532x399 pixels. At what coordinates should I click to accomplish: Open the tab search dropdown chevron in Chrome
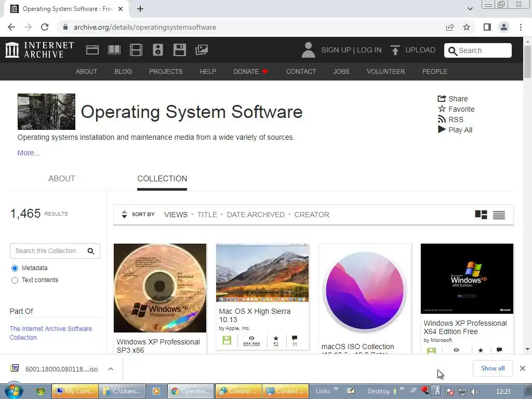point(470,9)
